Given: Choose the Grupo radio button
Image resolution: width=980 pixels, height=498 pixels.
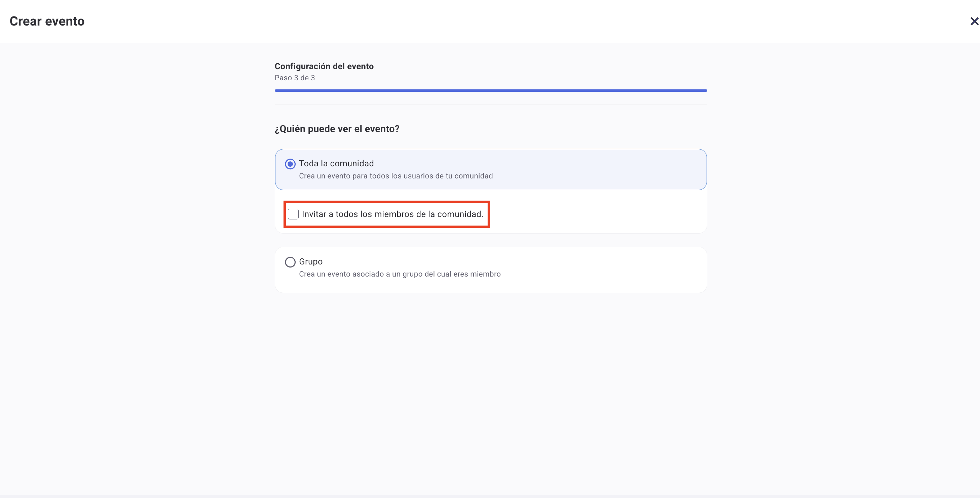Looking at the screenshot, I should (x=290, y=262).
